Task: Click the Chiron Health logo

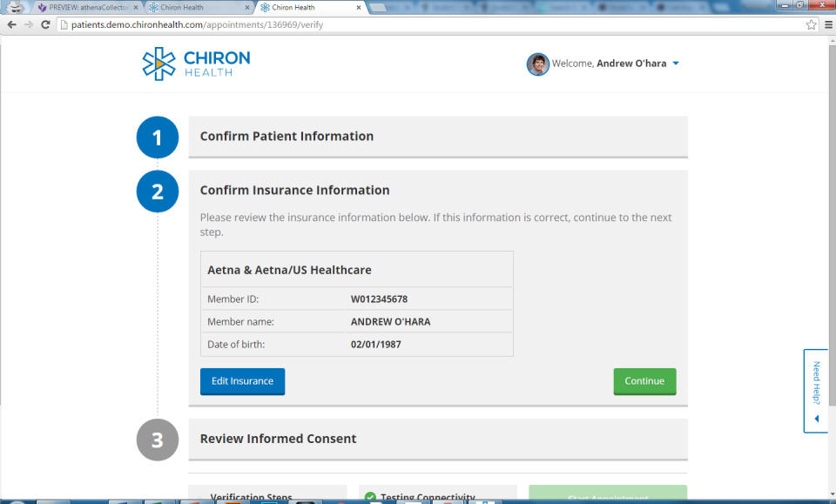Action: tap(196, 64)
